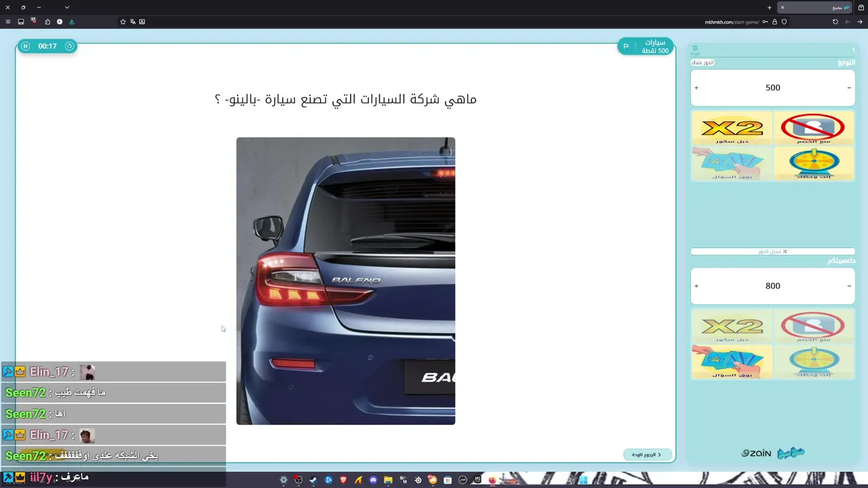868x488 pixels.
Task: Decrease the first team's 500 score with minus
Action: click(x=849, y=88)
